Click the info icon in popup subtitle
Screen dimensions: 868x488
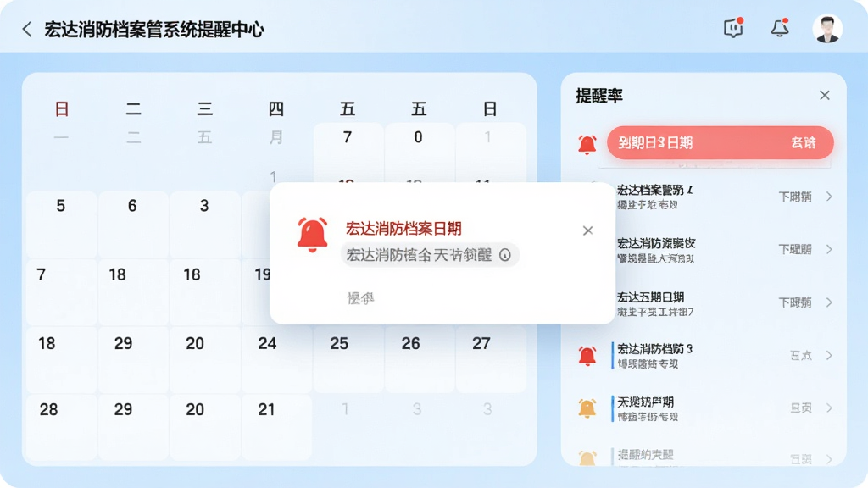click(x=505, y=255)
